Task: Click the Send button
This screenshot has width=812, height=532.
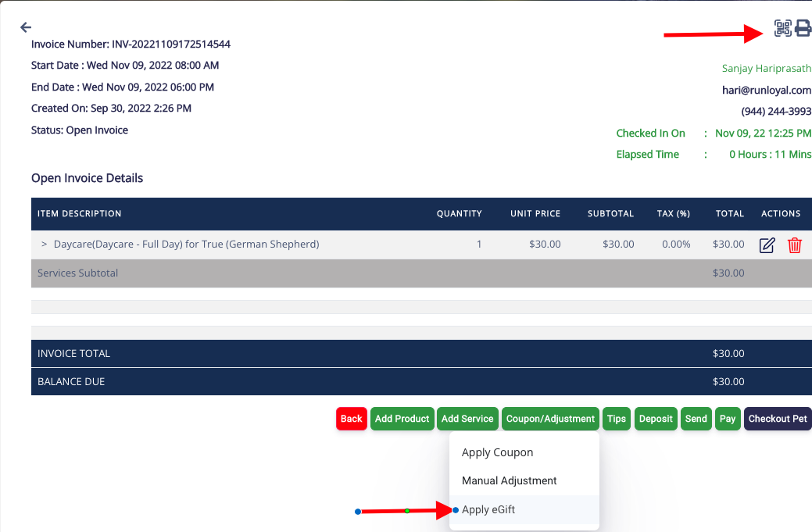Action: (x=696, y=419)
